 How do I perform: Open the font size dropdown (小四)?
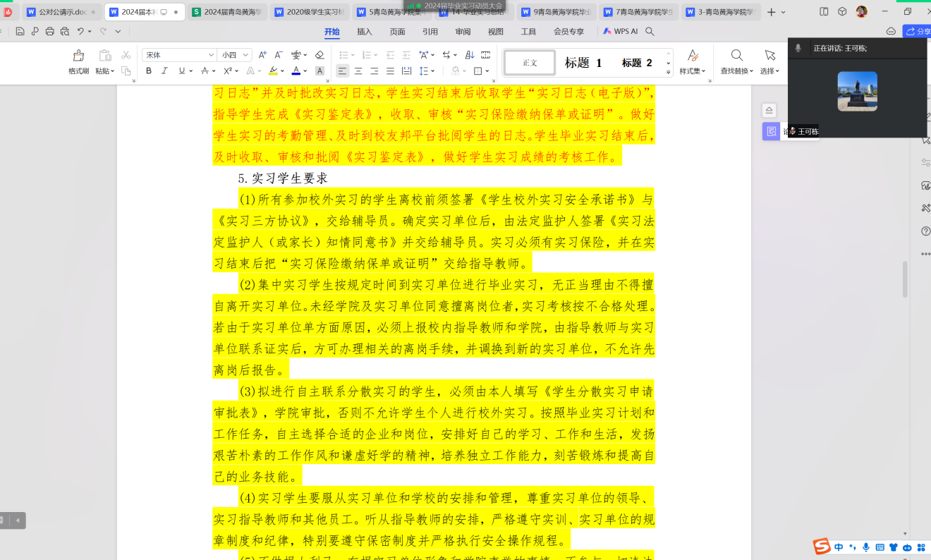(x=245, y=55)
